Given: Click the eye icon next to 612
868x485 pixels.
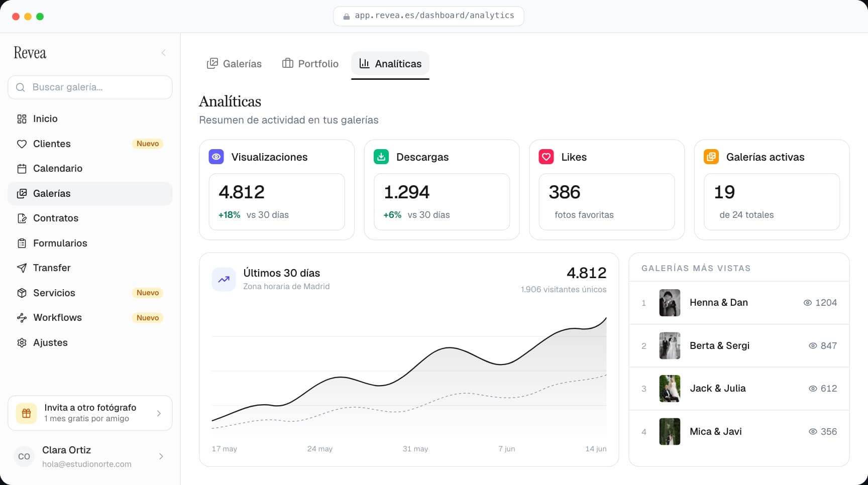Looking at the screenshot, I should (813, 389).
